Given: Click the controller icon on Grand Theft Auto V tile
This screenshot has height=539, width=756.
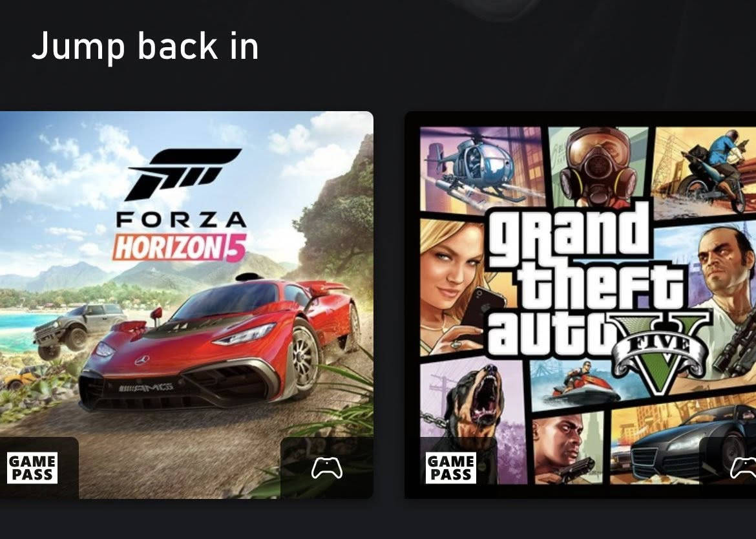Looking at the screenshot, I should click(743, 468).
